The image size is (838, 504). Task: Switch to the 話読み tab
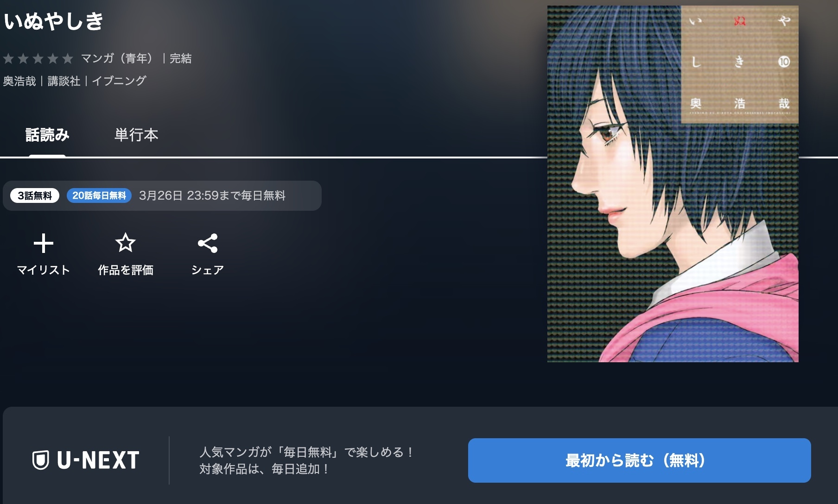47,135
